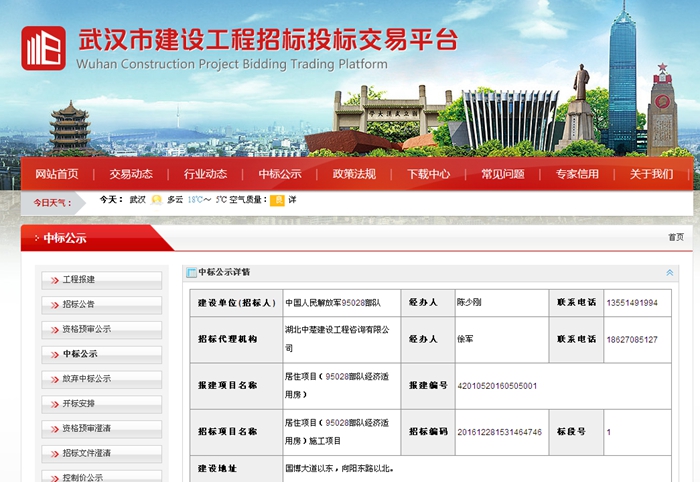Click the 中标公示详情 panel icon
Viewport: 700px width, 482px height.
click(x=191, y=272)
